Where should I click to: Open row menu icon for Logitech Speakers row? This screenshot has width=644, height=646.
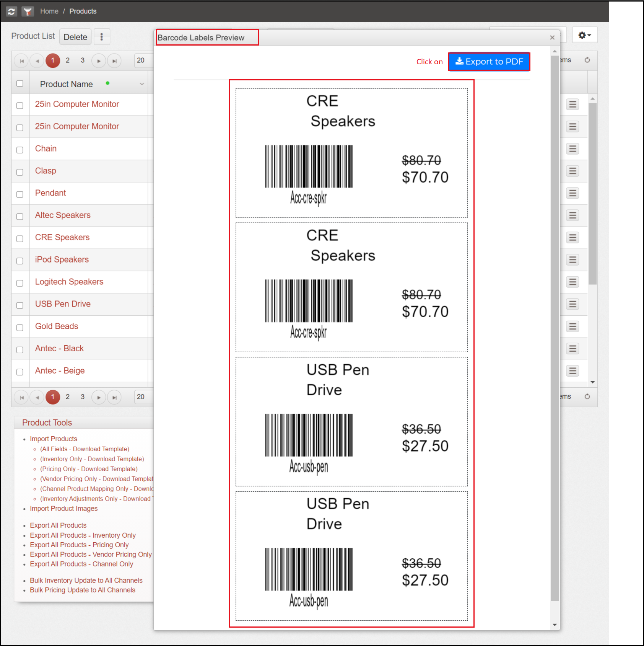point(572,282)
